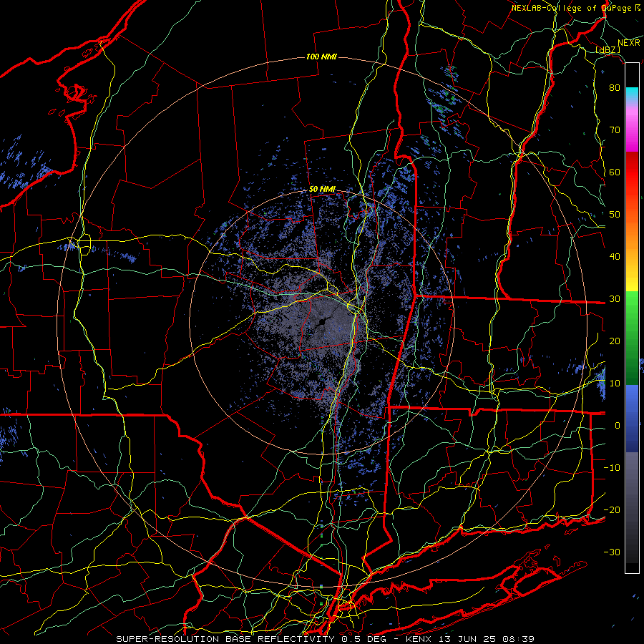Click the 40 value on dBZ scale
Viewport: 644px width, 644px height.
coord(615,257)
